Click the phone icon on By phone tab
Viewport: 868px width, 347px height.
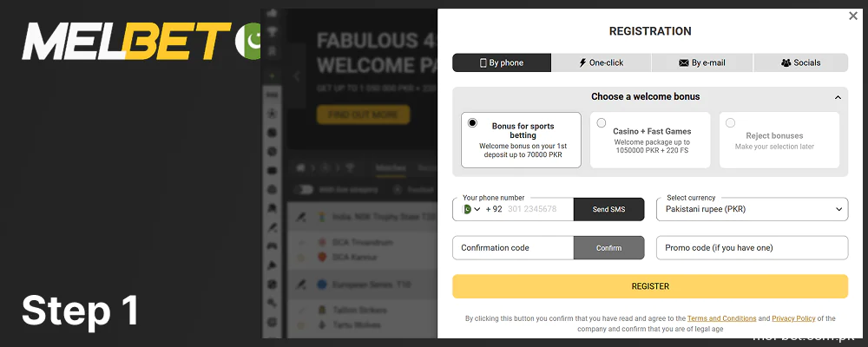coord(483,63)
